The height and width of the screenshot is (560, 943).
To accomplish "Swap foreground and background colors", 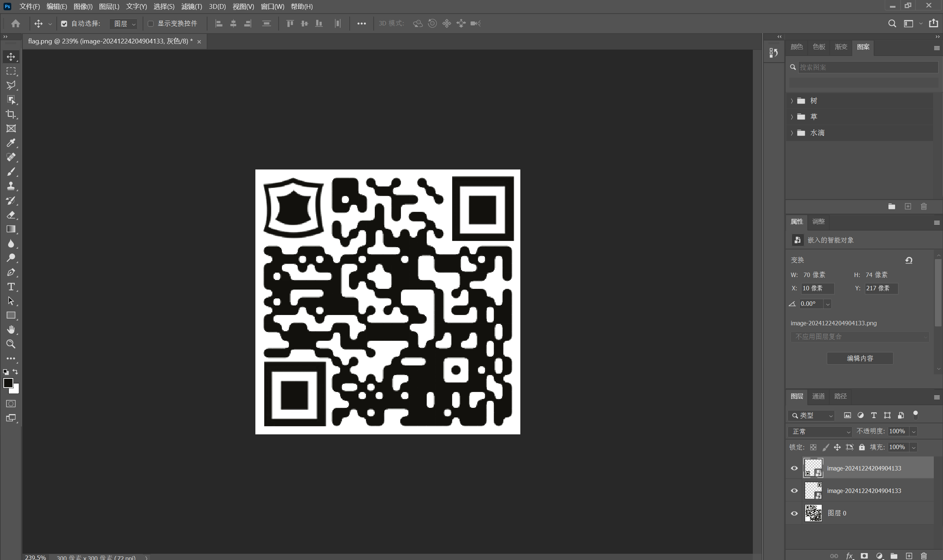I will (x=15, y=372).
